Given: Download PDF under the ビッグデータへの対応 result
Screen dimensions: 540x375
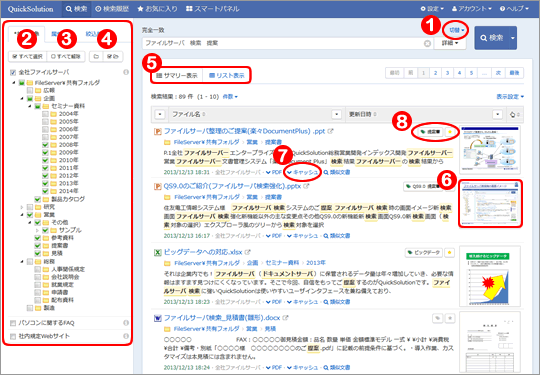Looking at the screenshot, I should [x=274, y=302].
